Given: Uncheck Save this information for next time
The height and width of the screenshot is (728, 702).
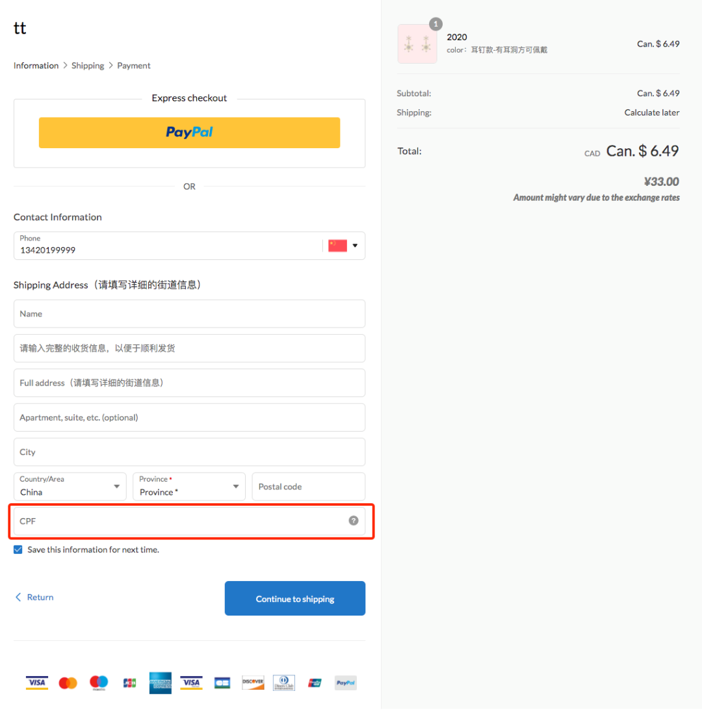Looking at the screenshot, I should tap(18, 550).
